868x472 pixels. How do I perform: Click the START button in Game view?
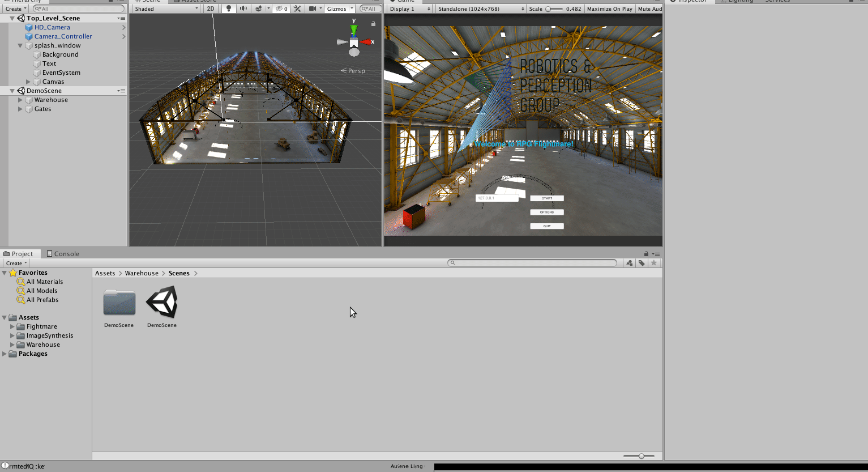[547, 198]
